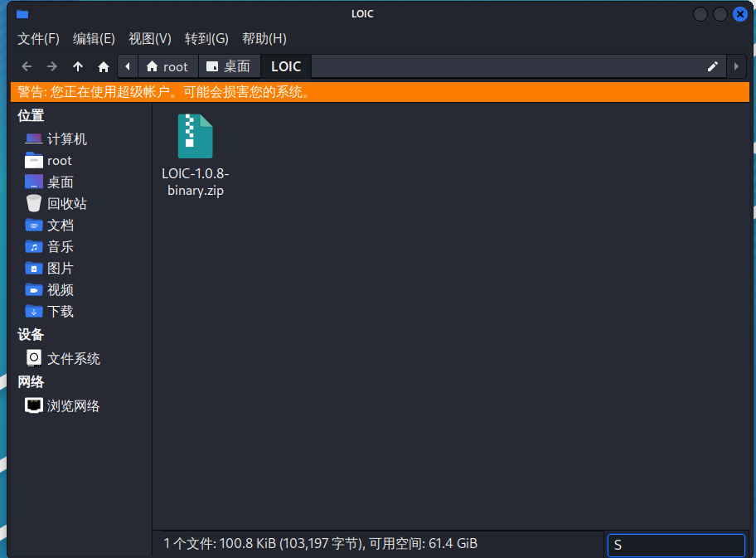Open the 帮助(H) menu
756x558 pixels.
[263, 39]
